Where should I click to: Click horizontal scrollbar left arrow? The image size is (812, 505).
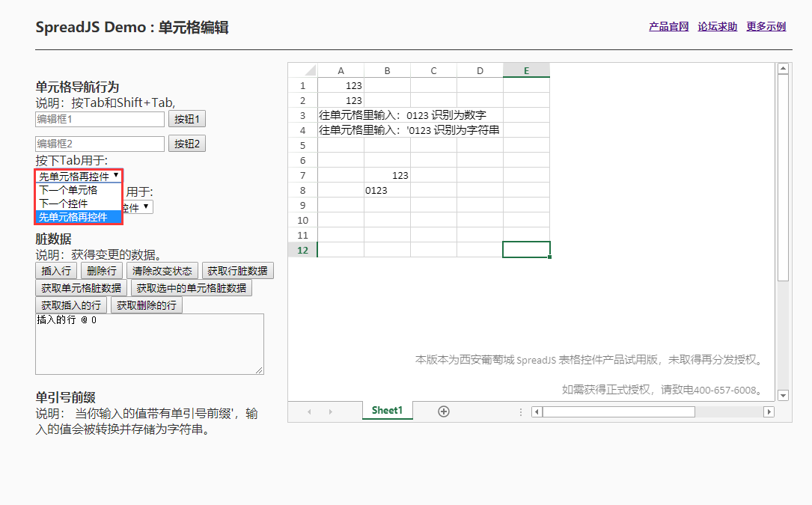click(537, 411)
